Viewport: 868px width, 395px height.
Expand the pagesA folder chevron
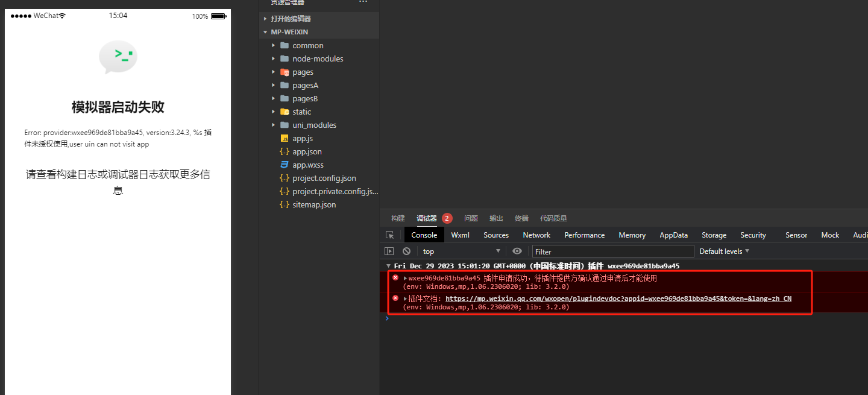tap(274, 85)
